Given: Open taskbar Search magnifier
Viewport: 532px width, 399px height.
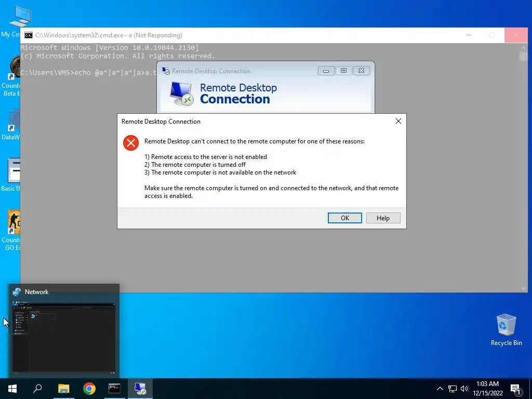Looking at the screenshot, I should pos(37,389).
